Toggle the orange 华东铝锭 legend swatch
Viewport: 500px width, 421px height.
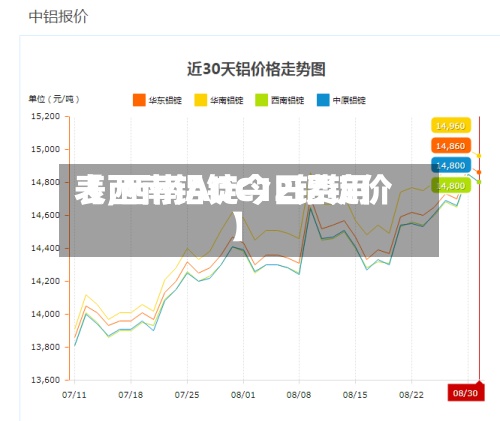[139, 100]
